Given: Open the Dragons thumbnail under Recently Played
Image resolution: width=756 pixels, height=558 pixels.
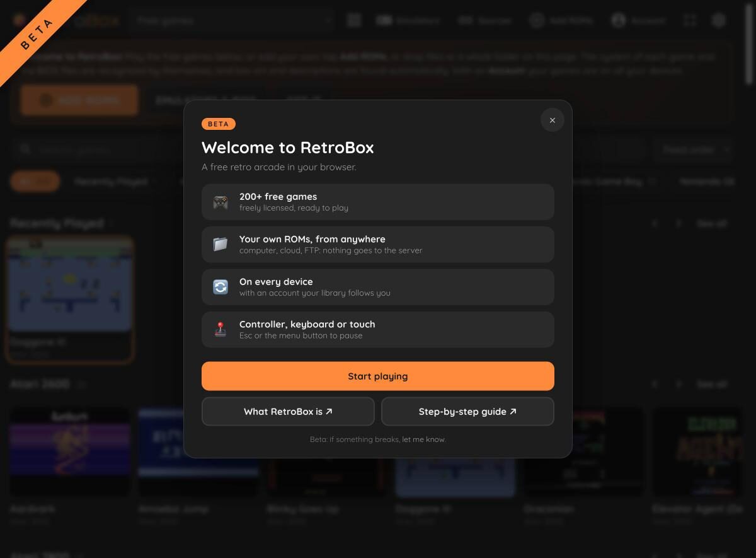Looking at the screenshot, I should click(x=69, y=286).
